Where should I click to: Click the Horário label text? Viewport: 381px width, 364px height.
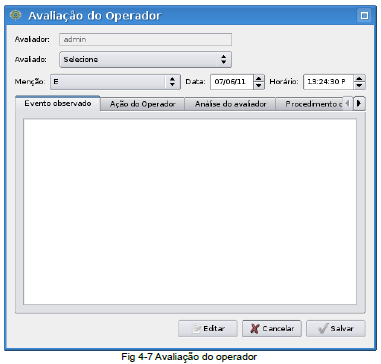(x=284, y=82)
